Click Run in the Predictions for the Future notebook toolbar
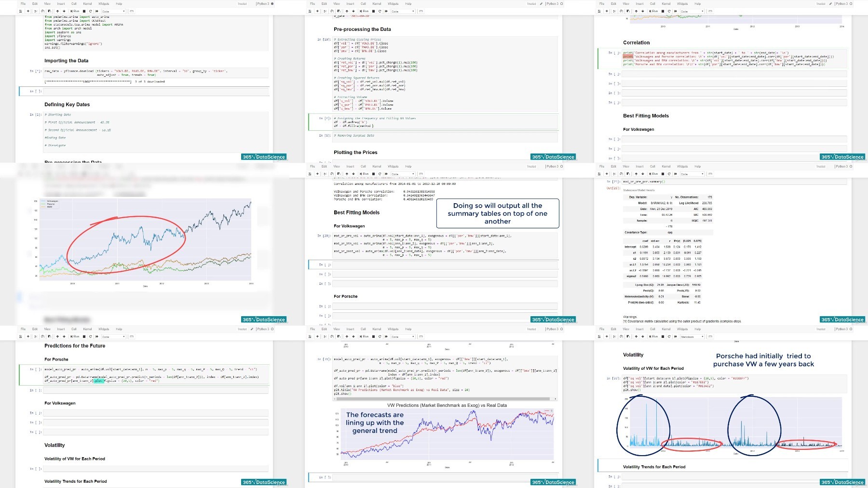The width and height of the screenshot is (868, 488). click(x=75, y=336)
